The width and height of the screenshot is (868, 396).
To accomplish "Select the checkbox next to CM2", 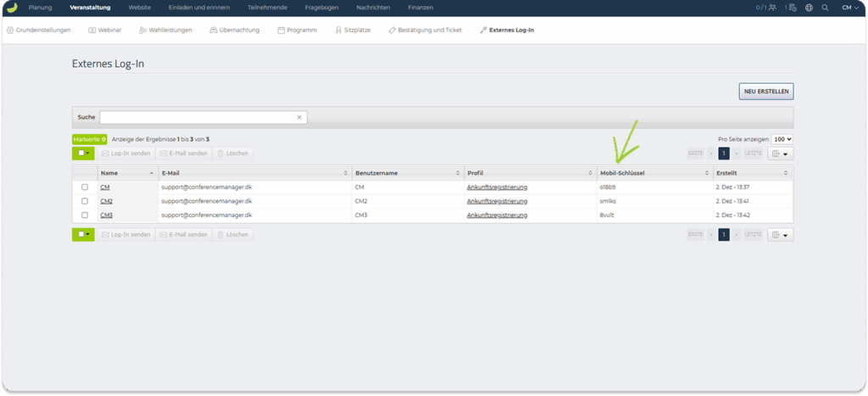I will [x=85, y=202].
